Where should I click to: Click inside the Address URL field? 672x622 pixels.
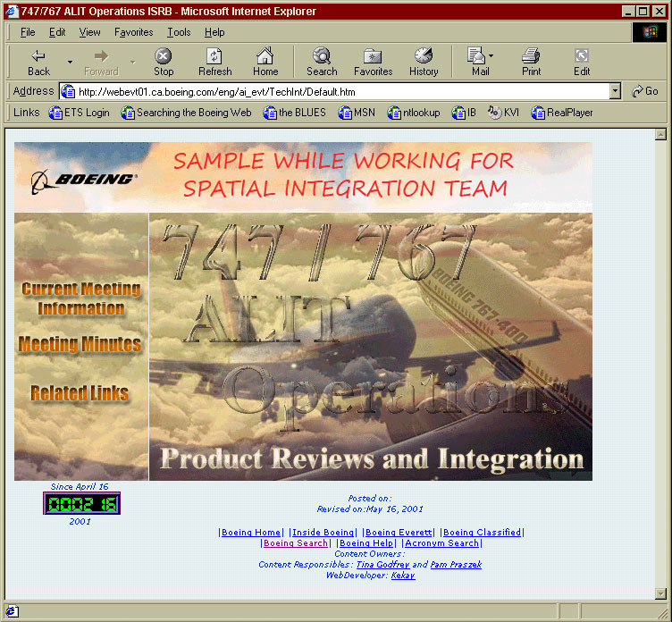[340, 91]
